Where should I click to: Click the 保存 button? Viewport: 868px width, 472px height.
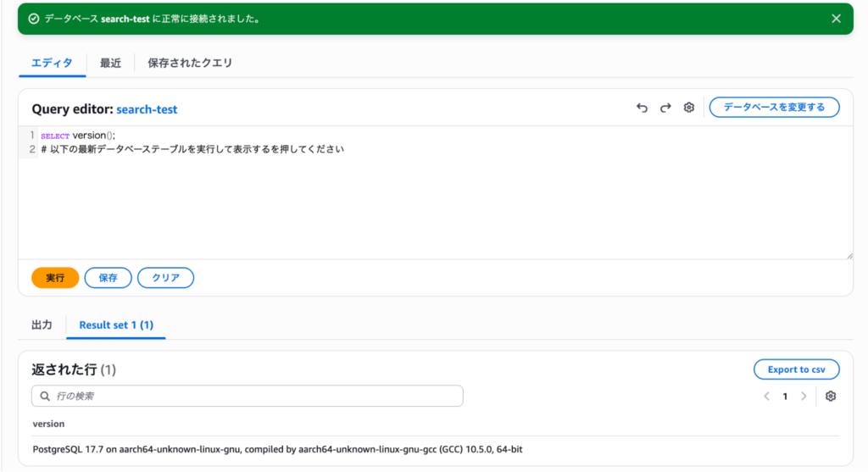(x=108, y=278)
